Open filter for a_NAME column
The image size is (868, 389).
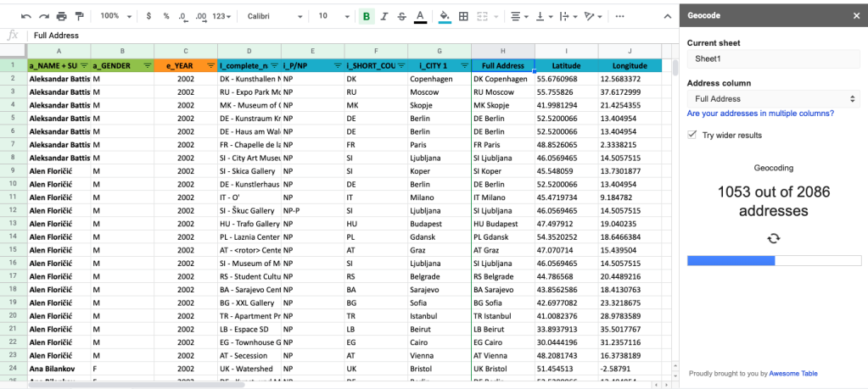84,66
